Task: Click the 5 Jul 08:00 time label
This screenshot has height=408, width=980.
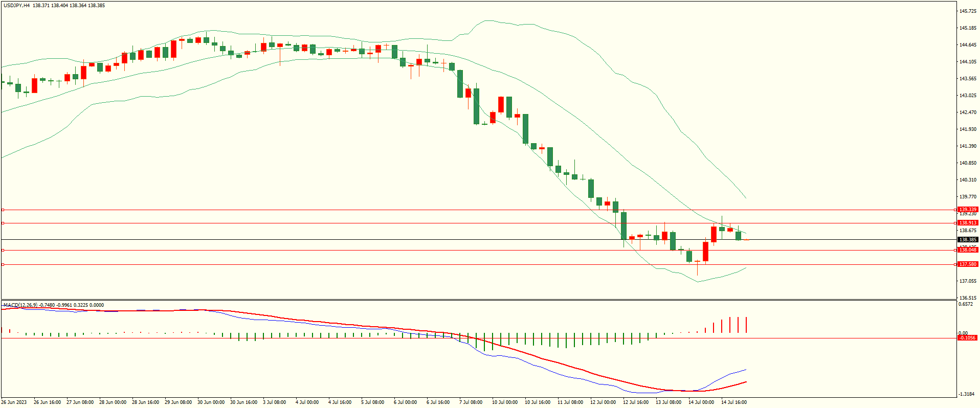Action: (372, 402)
